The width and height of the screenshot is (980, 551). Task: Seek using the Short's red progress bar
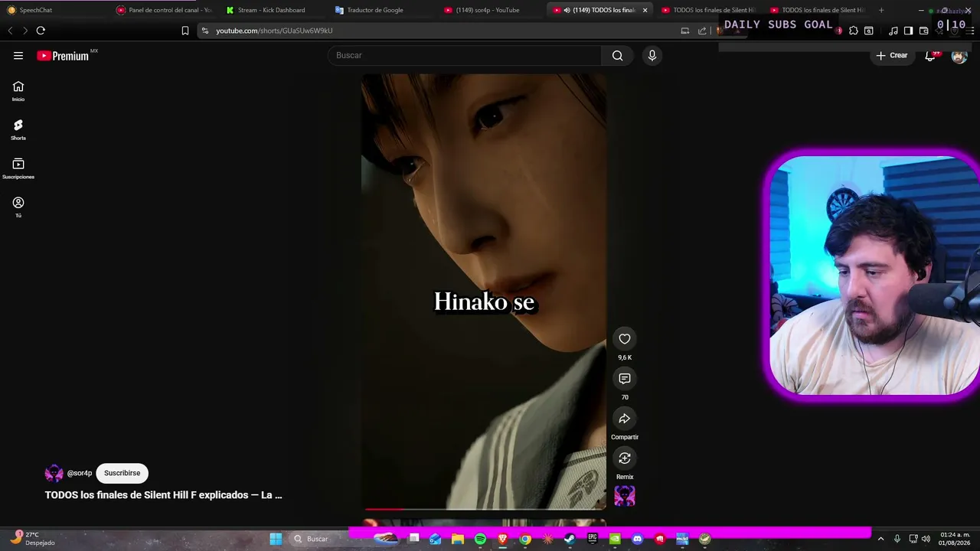(484, 508)
